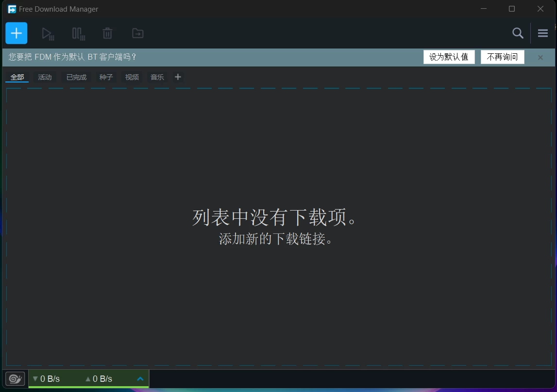Click the plus to add a new tab
This screenshot has width=557, height=392.
point(178,77)
